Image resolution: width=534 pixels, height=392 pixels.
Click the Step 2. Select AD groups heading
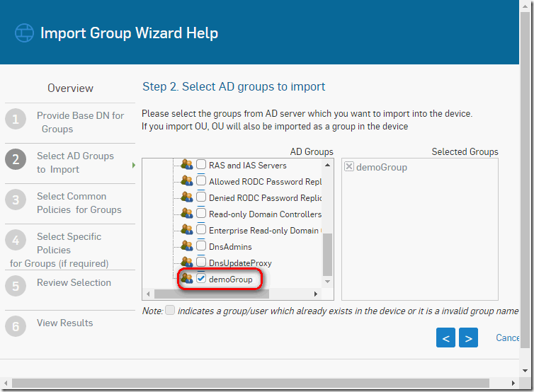234,86
